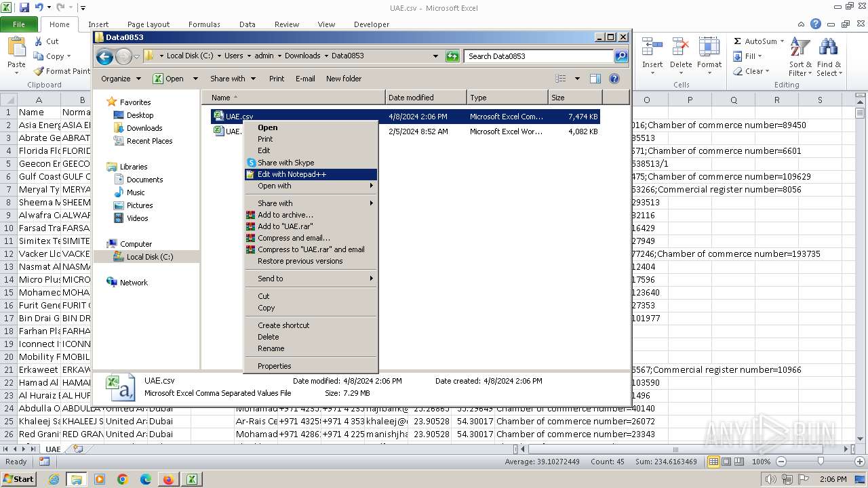Click the Excel taskbar icon
This screenshot has height=488, width=868.
(x=192, y=479)
